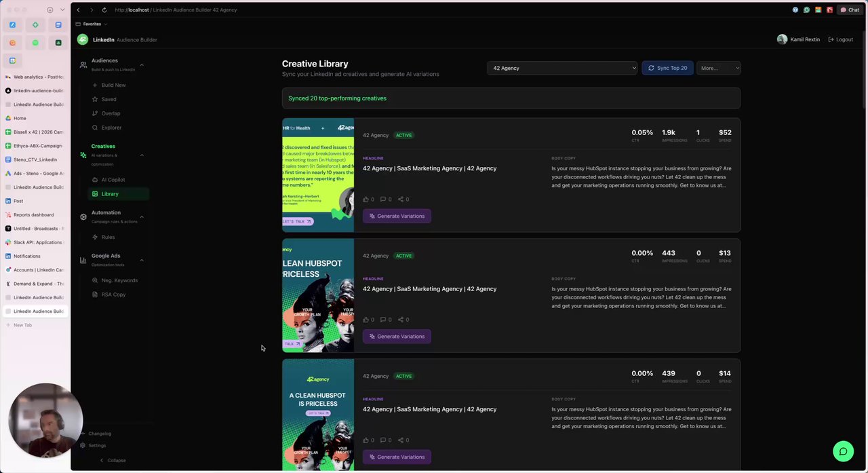Go to Saved audiences
The width and height of the screenshot is (868, 473).
pos(108,99)
